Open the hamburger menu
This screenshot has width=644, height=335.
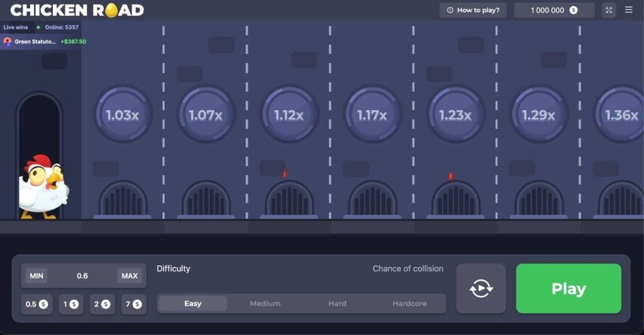(x=628, y=10)
